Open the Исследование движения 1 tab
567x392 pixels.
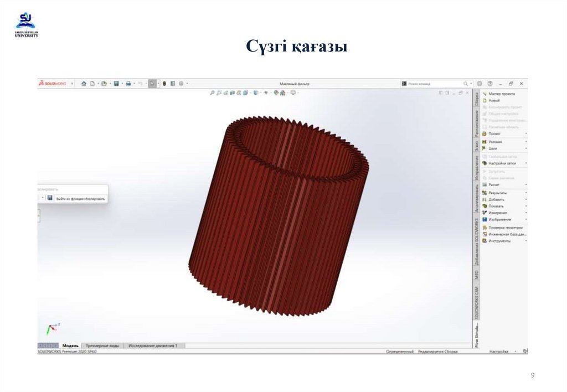click(152, 344)
